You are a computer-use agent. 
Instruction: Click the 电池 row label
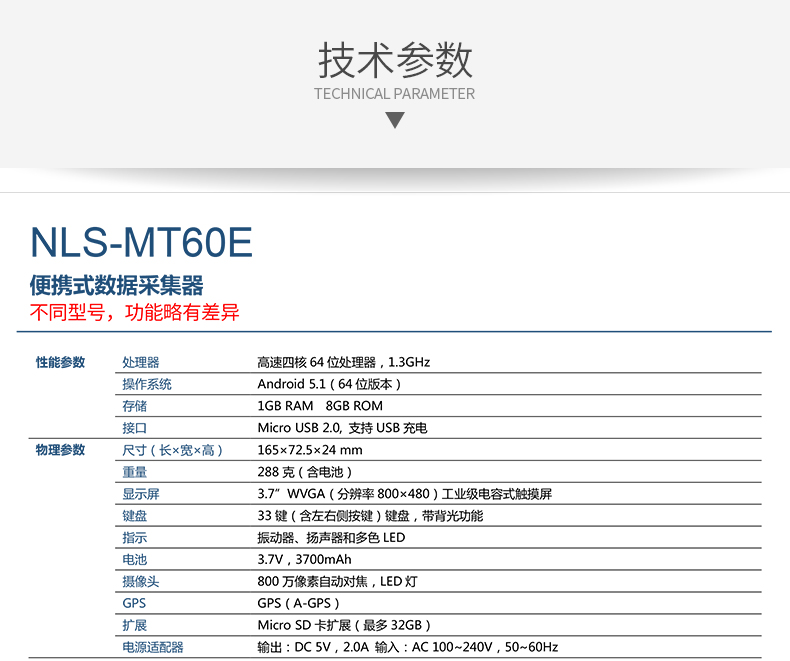coord(135,560)
